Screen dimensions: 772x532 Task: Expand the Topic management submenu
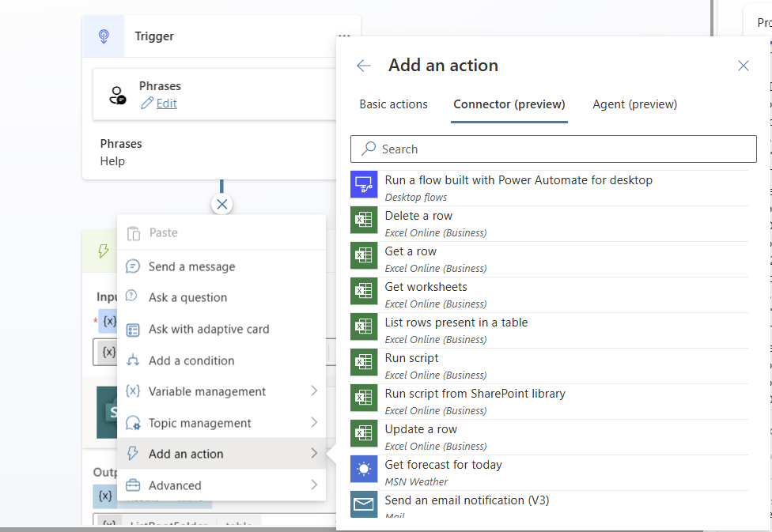[314, 423]
